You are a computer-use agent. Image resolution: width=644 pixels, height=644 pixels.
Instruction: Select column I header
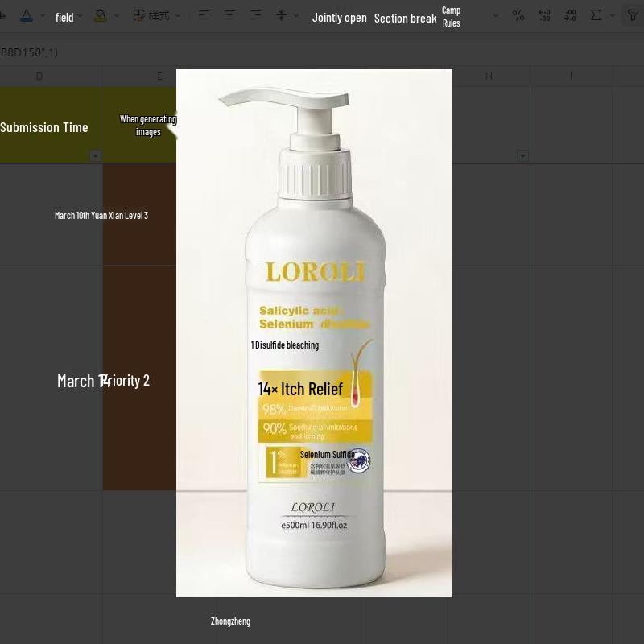coord(571,76)
